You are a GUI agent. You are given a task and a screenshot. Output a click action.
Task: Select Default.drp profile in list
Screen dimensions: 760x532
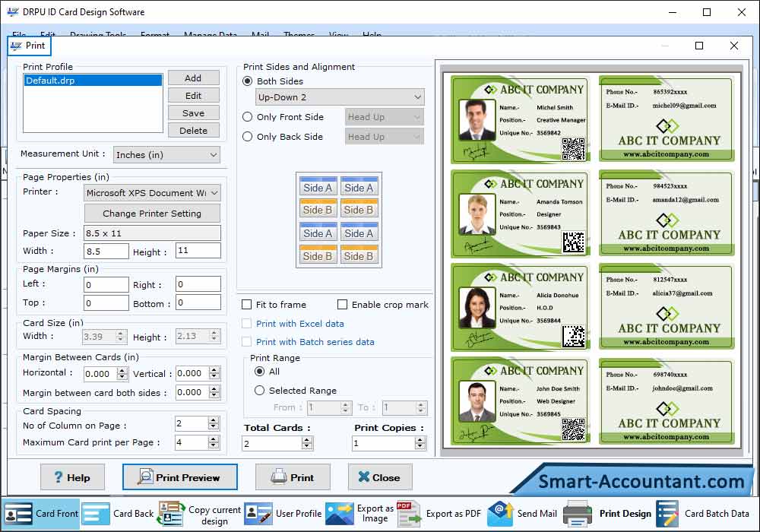93,81
